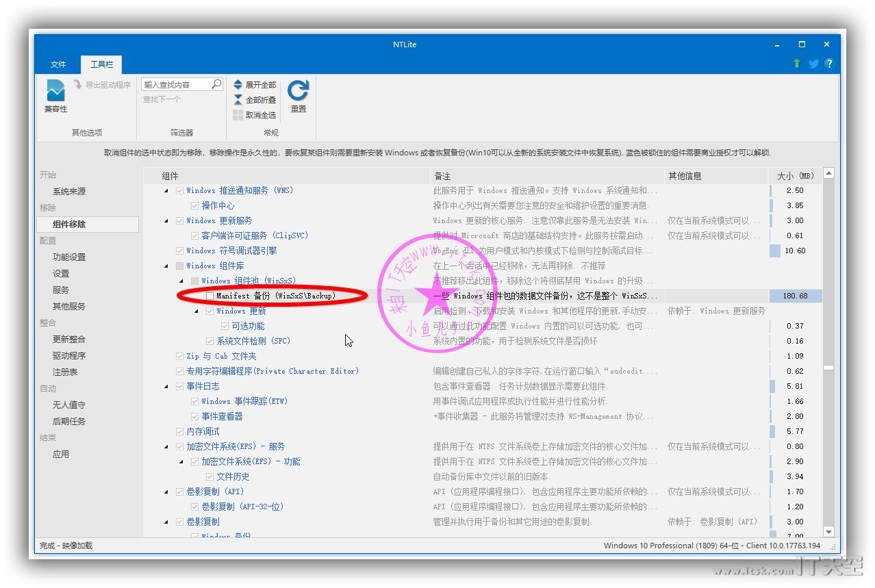
Task: Open 其他服务 in the sidebar
Action: click(x=69, y=307)
